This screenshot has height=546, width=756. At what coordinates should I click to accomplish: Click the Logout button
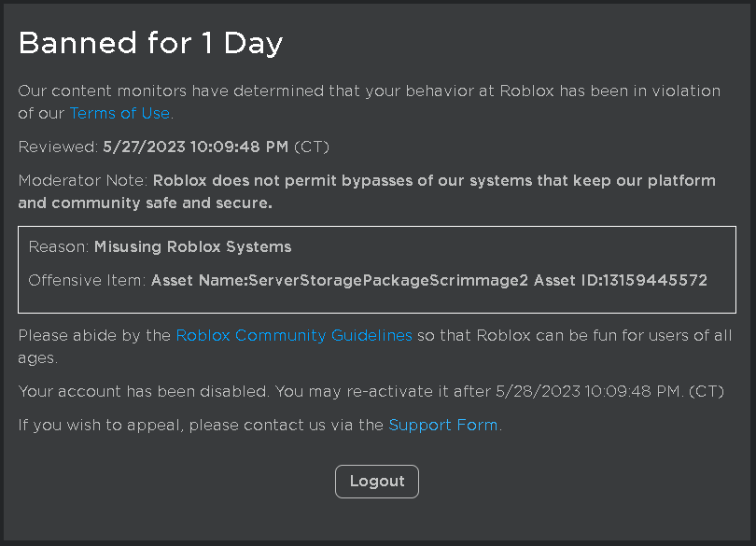[377, 482]
